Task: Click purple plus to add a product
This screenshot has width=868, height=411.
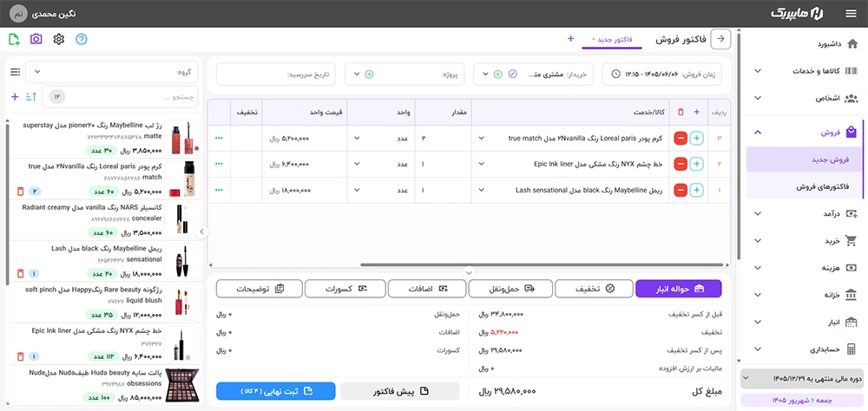Action: click(15, 97)
